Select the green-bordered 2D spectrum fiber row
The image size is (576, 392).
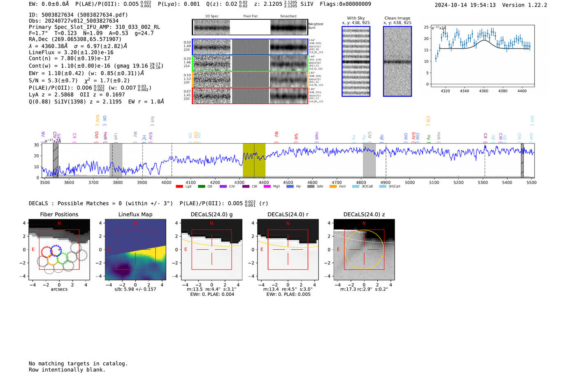click(250, 63)
